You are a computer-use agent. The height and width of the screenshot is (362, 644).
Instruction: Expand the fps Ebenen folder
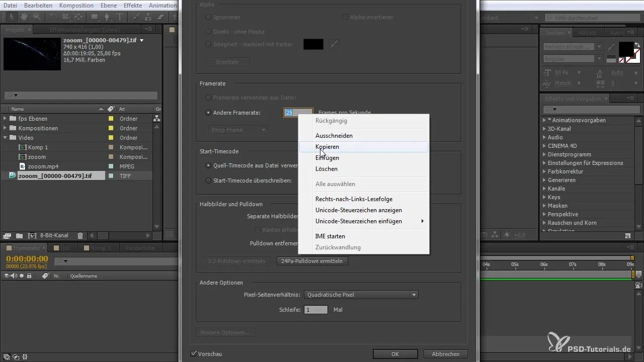tap(5, 119)
